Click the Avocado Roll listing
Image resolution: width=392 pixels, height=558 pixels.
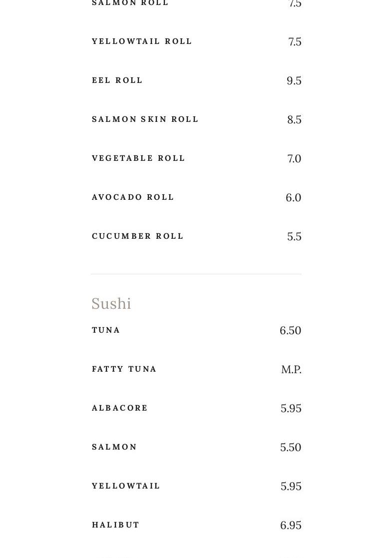133,197
